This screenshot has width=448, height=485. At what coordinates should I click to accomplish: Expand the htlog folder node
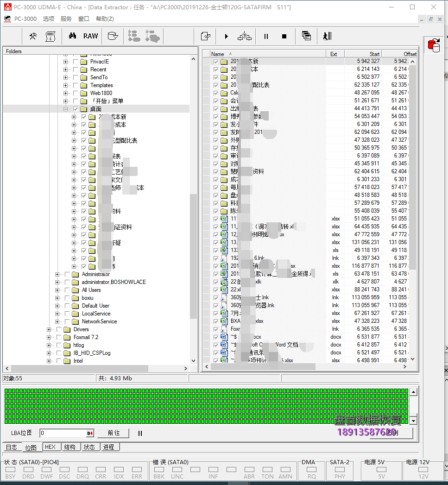pyautogui.click(x=49, y=346)
